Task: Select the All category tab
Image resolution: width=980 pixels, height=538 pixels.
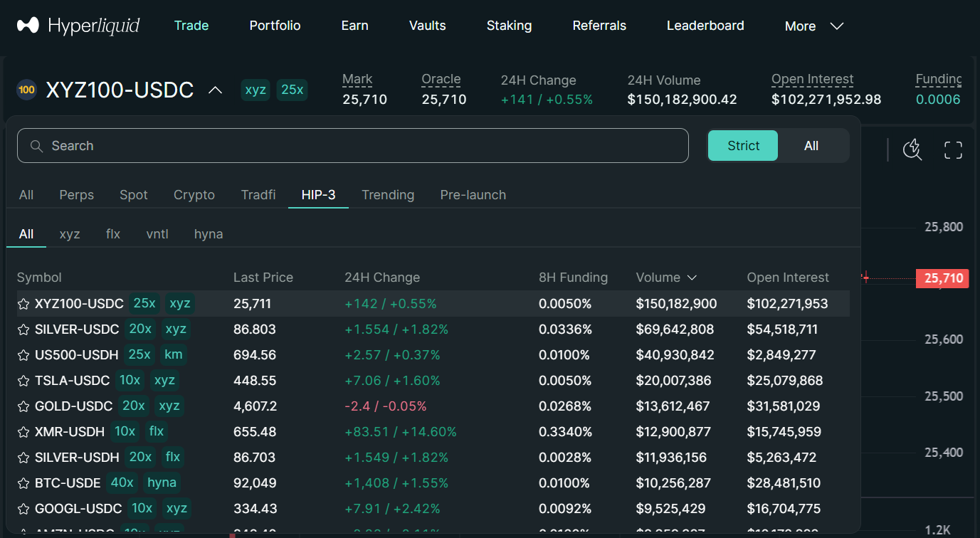Action: point(26,195)
